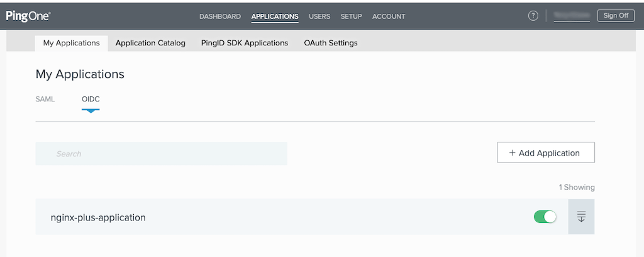
Task: Select the PingID SDK Applications tab
Action: point(245,43)
